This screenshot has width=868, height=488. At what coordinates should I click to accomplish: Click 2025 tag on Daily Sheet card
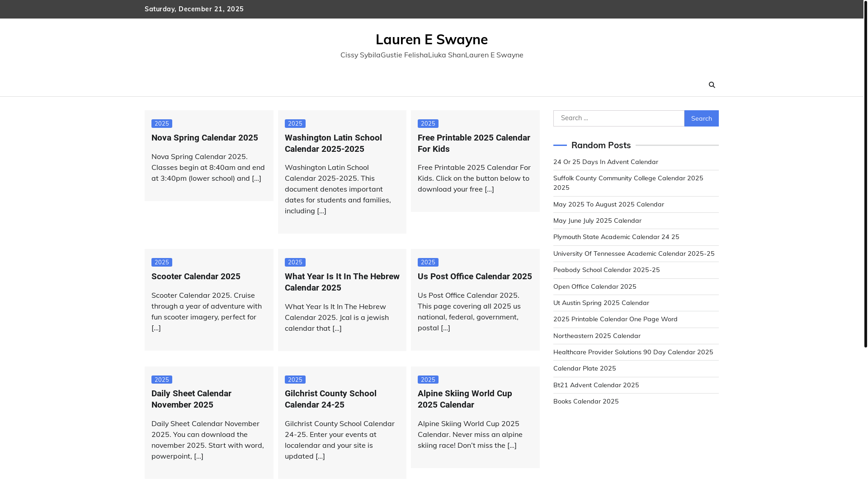click(162, 380)
